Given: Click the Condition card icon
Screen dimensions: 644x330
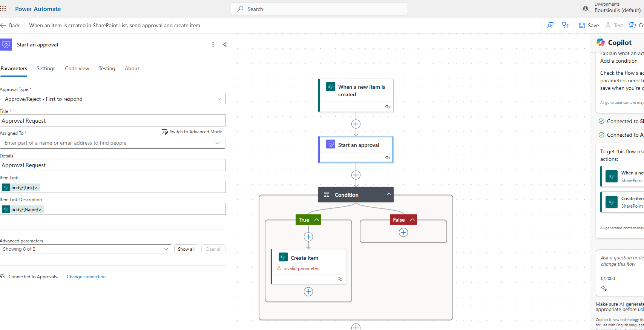Looking at the screenshot, I should click(327, 195).
